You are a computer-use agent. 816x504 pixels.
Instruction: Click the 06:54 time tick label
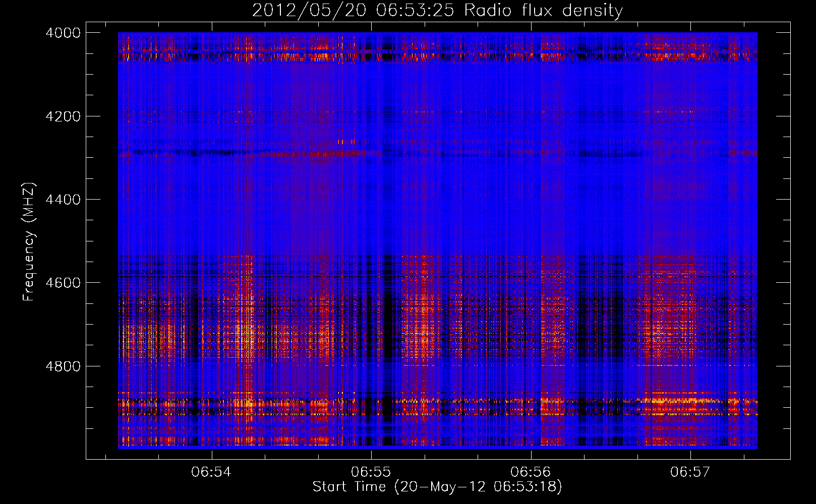coord(211,472)
